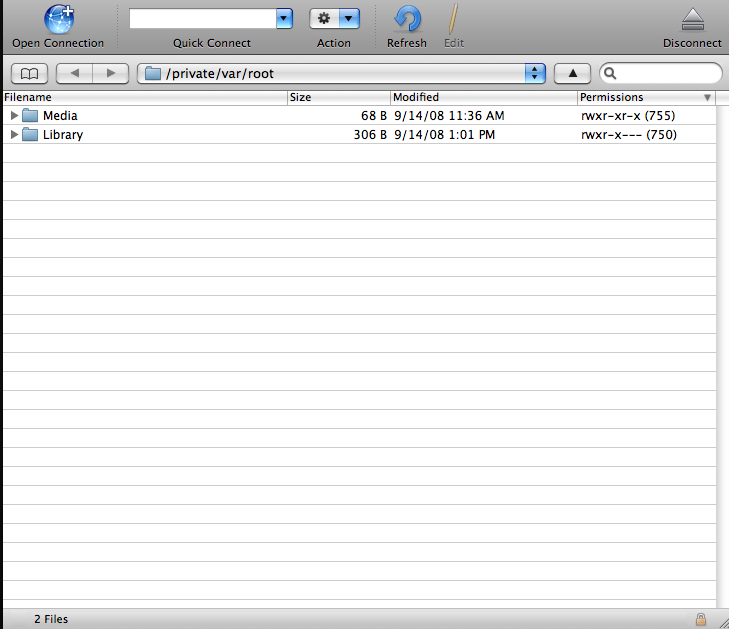Click the 9/14/08 11:36 AM date
Viewport: 729px width, 629px height.
(449, 115)
